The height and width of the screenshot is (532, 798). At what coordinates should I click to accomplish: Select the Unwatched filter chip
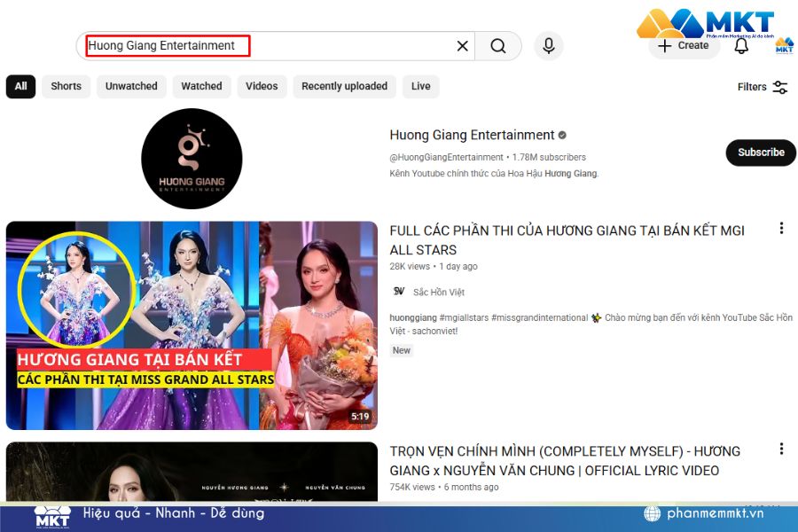point(131,86)
